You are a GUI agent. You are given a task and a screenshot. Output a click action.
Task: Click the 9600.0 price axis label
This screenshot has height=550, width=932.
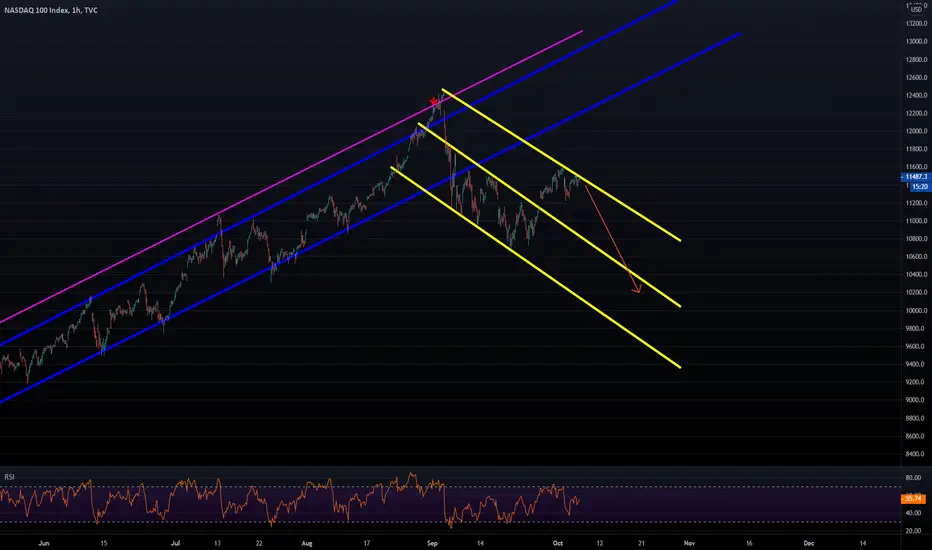[917, 346]
